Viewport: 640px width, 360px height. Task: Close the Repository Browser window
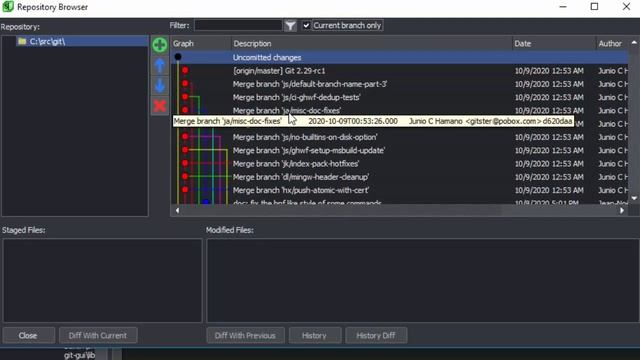[x=626, y=7]
